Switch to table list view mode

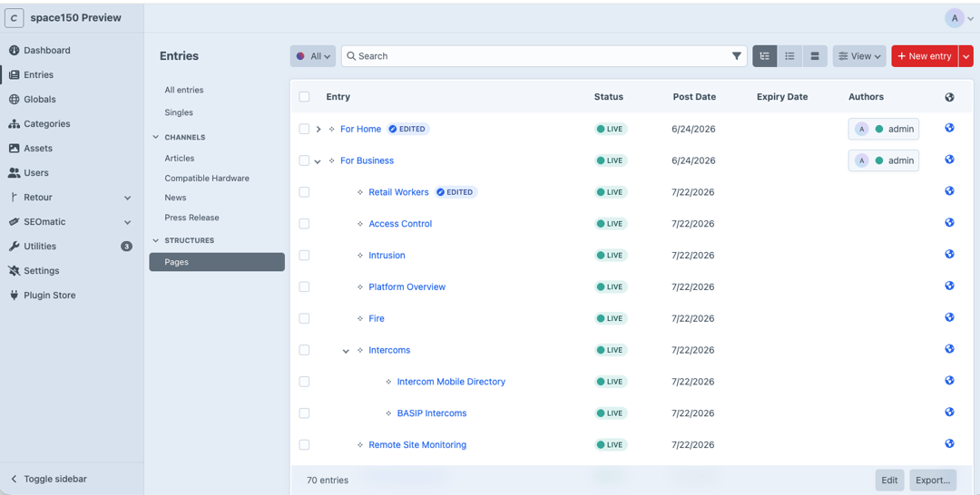click(789, 56)
